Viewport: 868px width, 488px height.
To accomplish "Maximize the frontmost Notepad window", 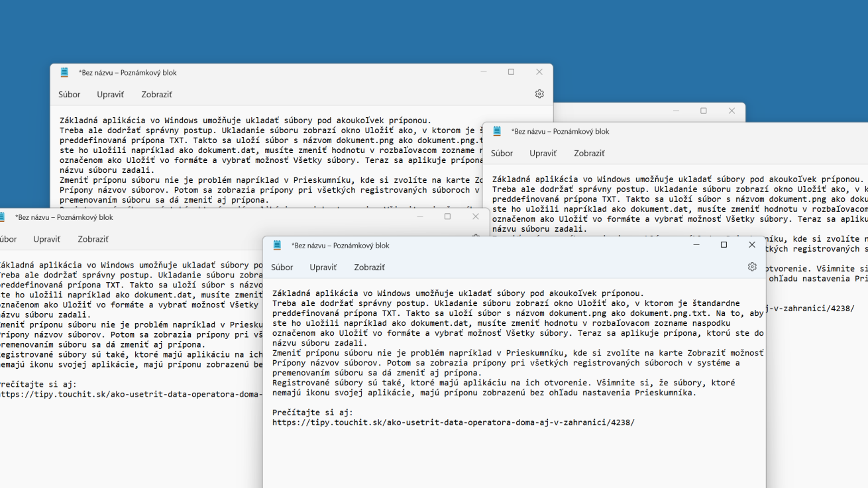I will pos(724,245).
